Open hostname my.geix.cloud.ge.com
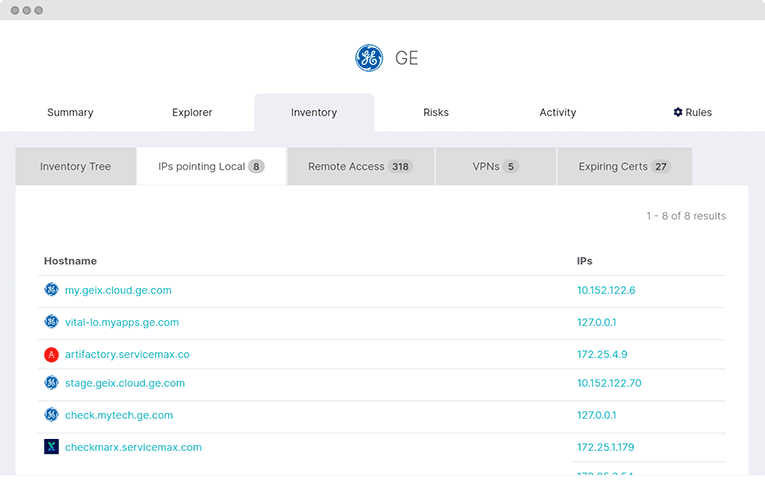The image size is (765, 484). pos(118,290)
